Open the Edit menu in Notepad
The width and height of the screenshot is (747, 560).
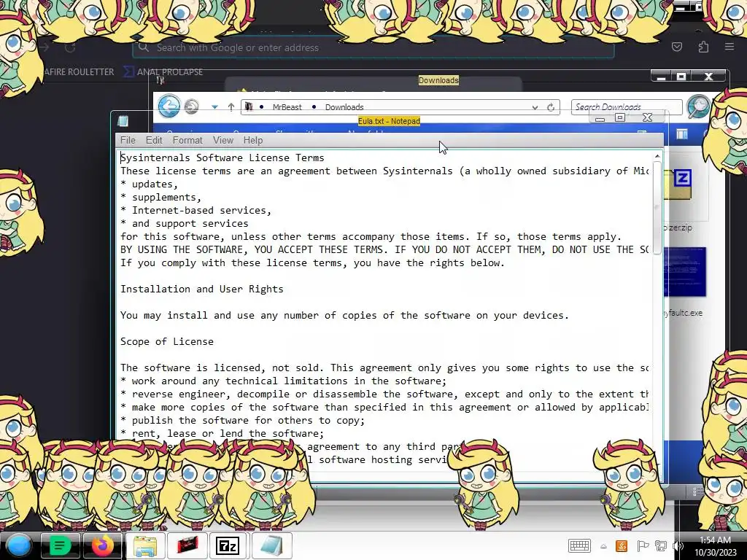point(154,140)
